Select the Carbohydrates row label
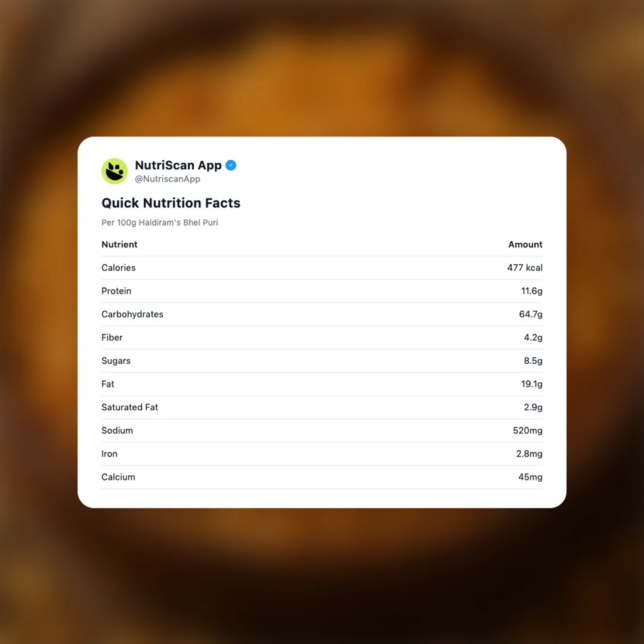 132,314
